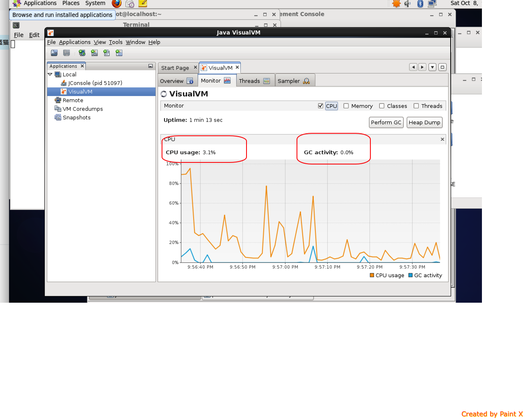Click Add Remote Host toolbar icon
Viewport: 525px width, 420px height.
pos(82,53)
